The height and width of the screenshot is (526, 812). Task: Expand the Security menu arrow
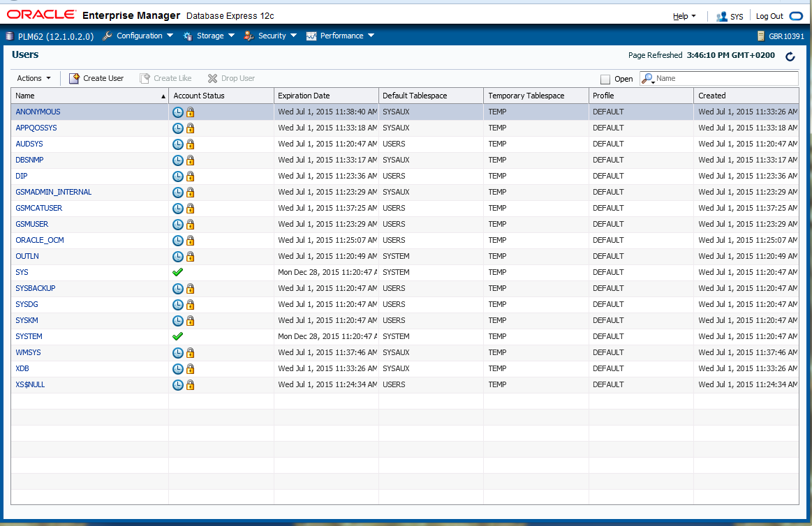point(294,36)
